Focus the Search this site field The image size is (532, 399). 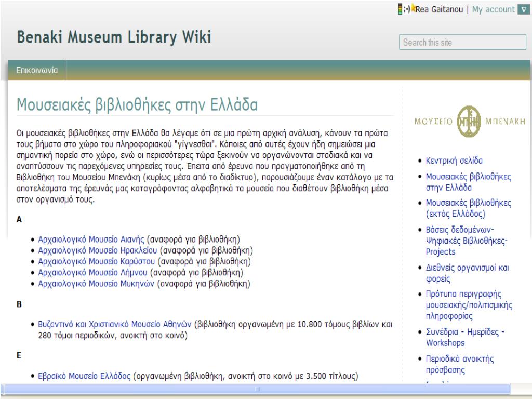click(x=462, y=43)
